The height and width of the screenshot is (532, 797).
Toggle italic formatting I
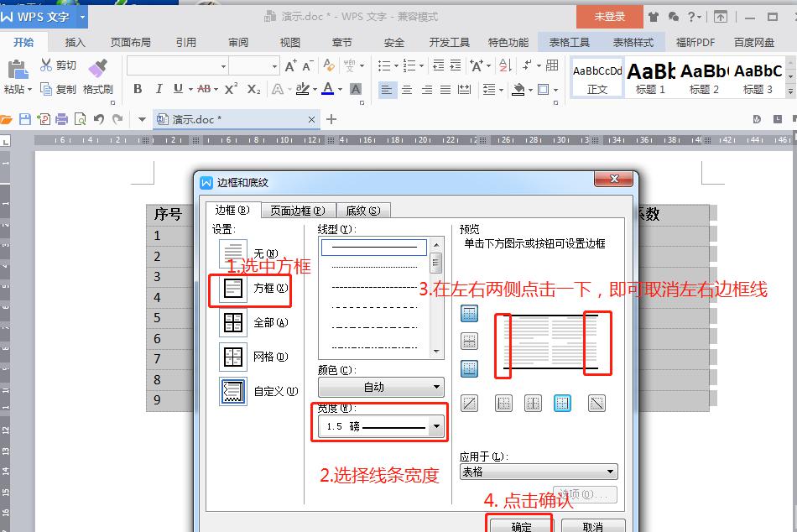159,89
